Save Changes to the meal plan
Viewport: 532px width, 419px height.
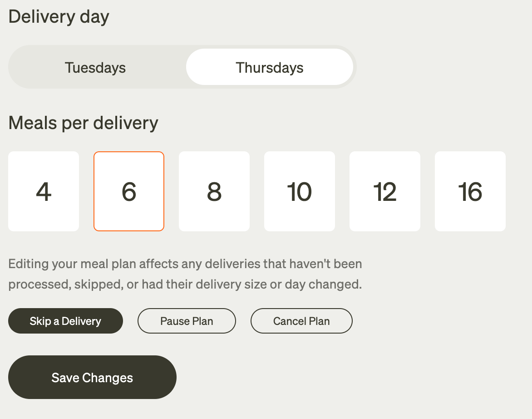coord(92,378)
